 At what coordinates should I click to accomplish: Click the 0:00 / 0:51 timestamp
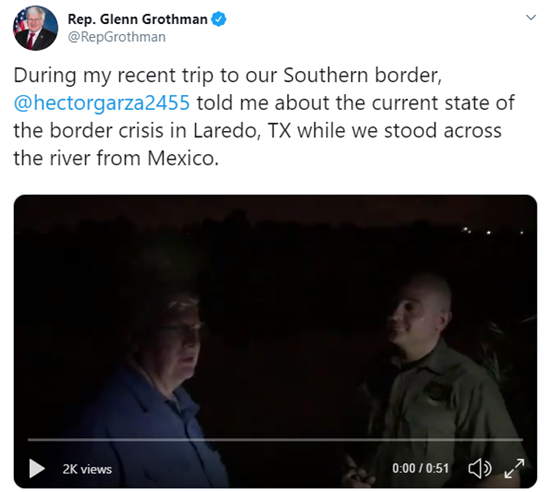click(x=421, y=469)
